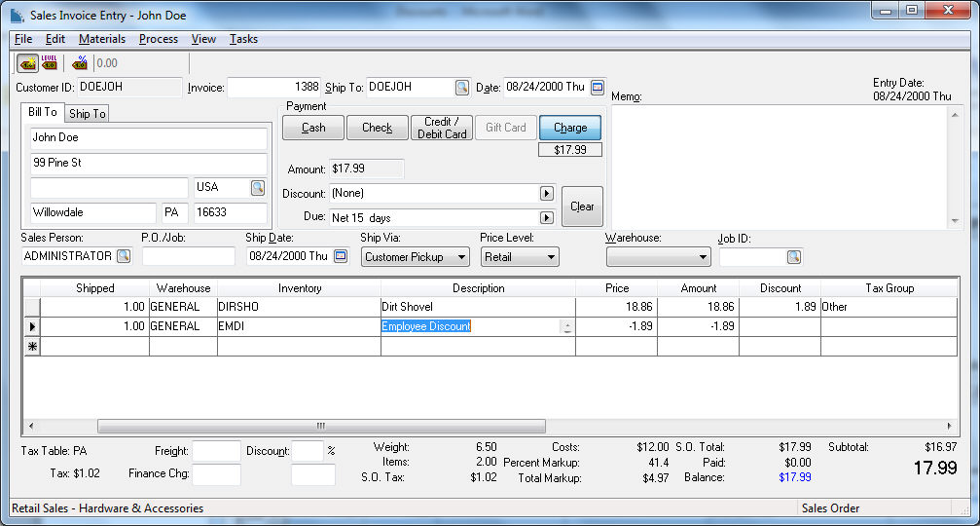Click the LEVEL price tag toolbar icon

click(x=50, y=63)
